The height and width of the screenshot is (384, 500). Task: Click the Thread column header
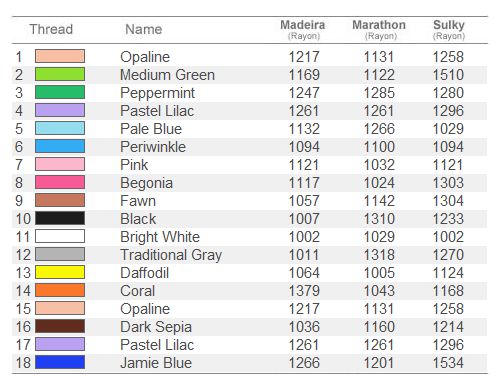51,29
